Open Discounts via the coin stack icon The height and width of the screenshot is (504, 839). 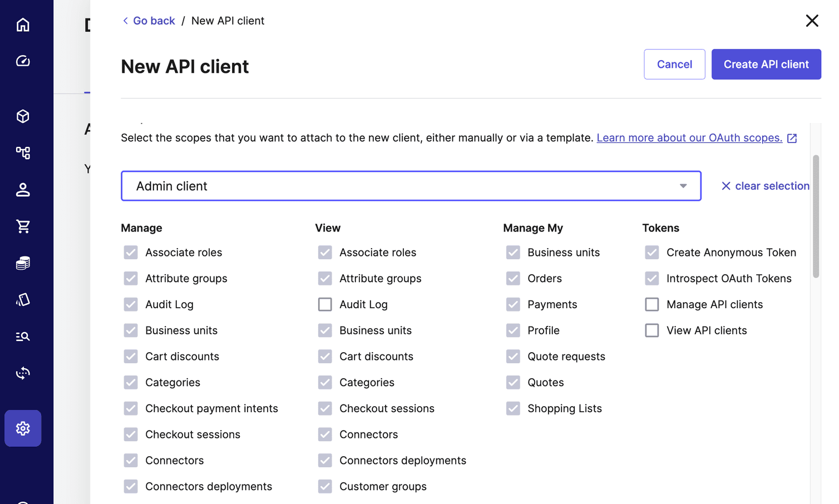coord(22,263)
